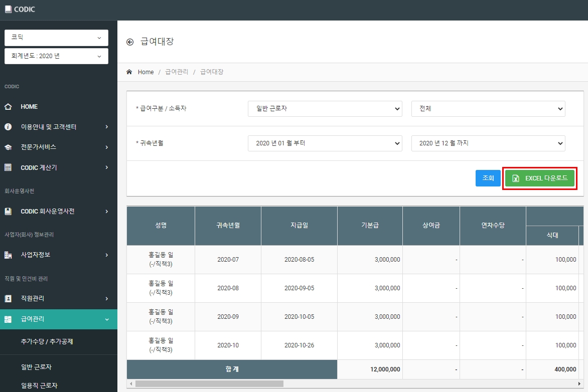Click the back arrow icon beside 급여대장
The image size is (588, 392).
point(130,42)
